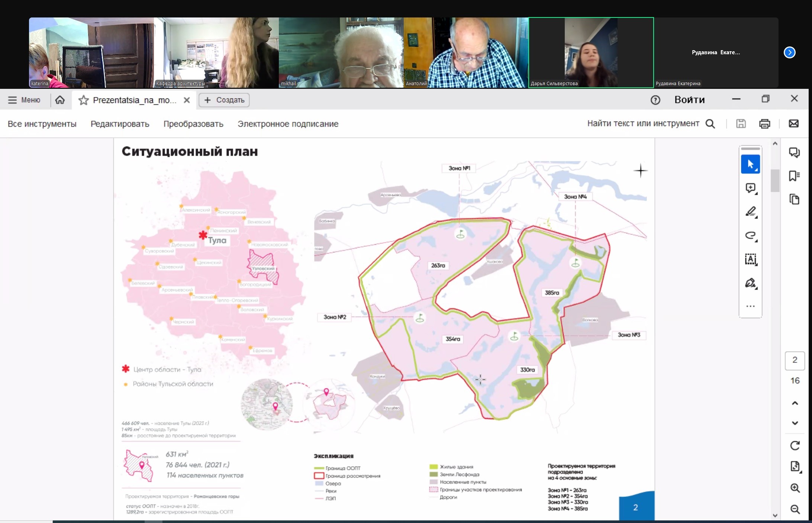This screenshot has height=523, width=812.
Task: Open the sign with pen tool
Action: 750,283
